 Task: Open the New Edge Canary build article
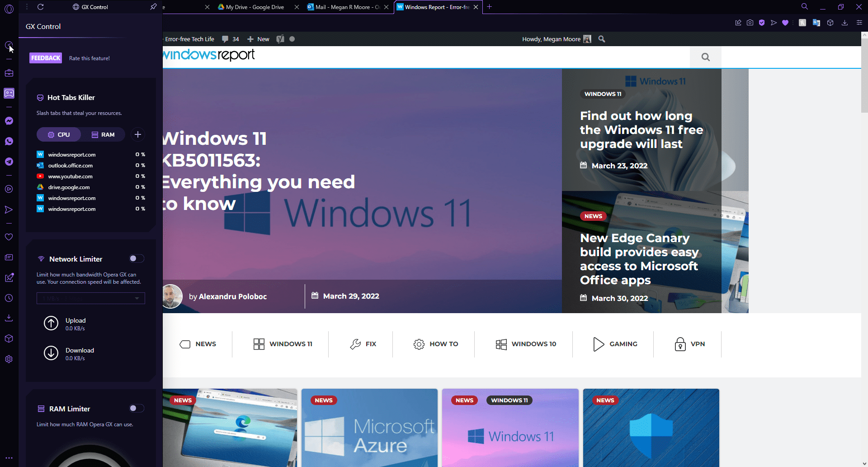(x=639, y=259)
